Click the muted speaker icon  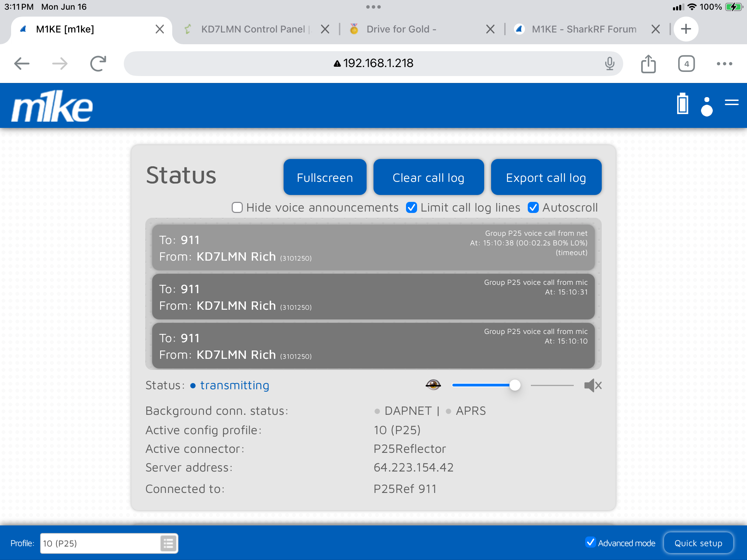pyautogui.click(x=593, y=385)
